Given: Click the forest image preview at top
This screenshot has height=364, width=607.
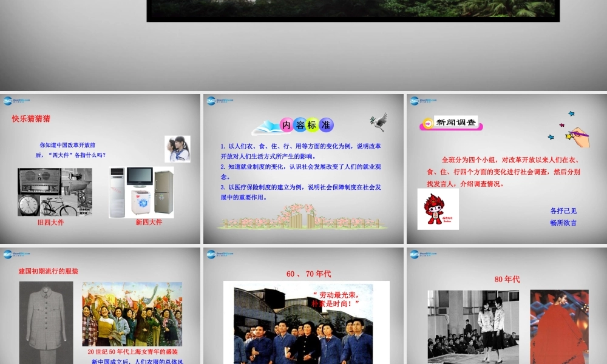Looking at the screenshot, I should click(x=353, y=10).
